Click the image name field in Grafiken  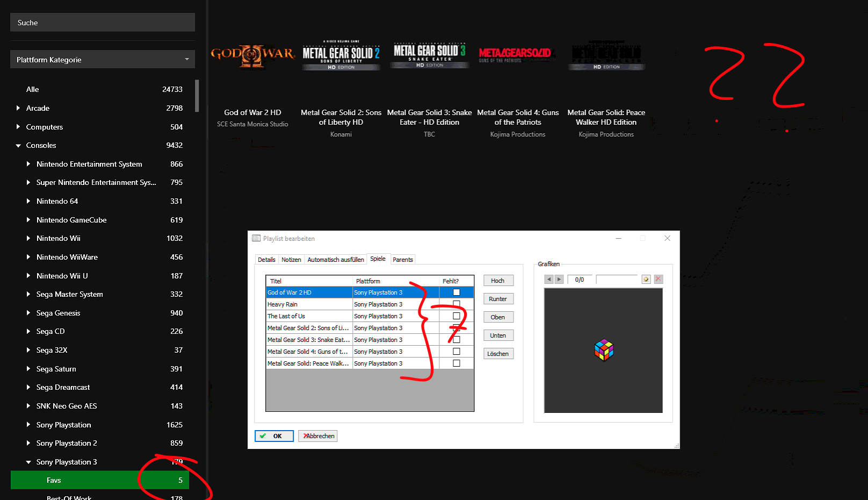pyautogui.click(x=617, y=280)
